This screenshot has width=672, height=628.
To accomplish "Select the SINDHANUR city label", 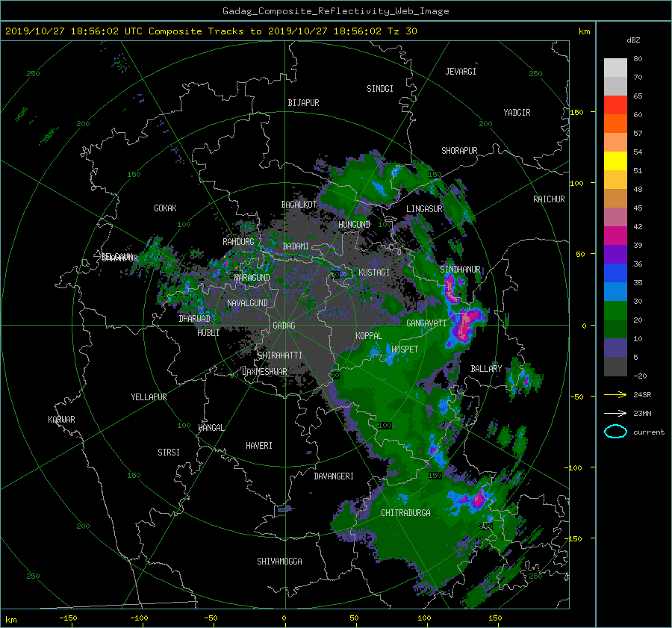I will click(460, 270).
